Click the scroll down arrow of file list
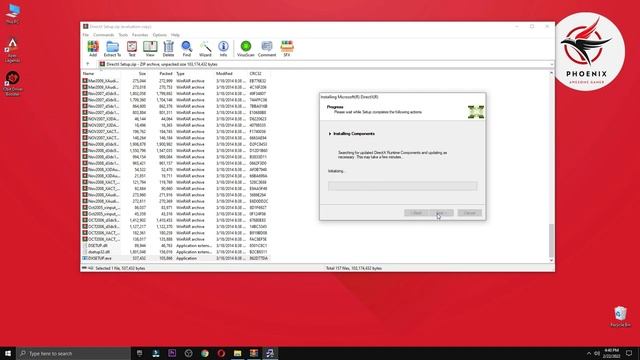640x360 pixels. click(551, 260)
